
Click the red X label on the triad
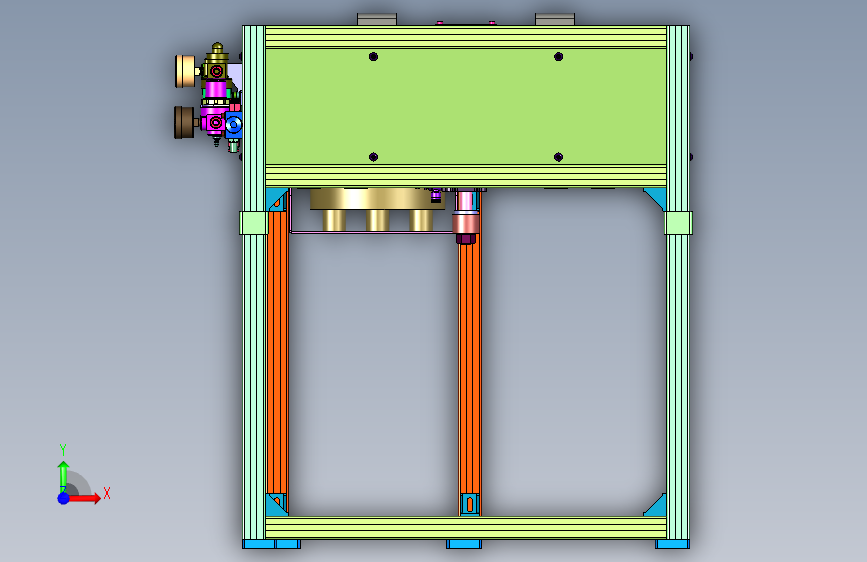[x=107, y=493]
